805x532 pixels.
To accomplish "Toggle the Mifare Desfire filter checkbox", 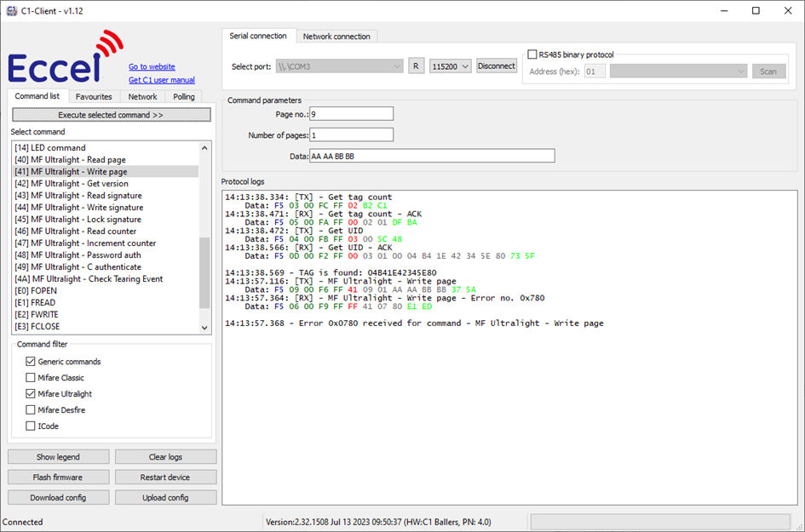I will (31, 410).
